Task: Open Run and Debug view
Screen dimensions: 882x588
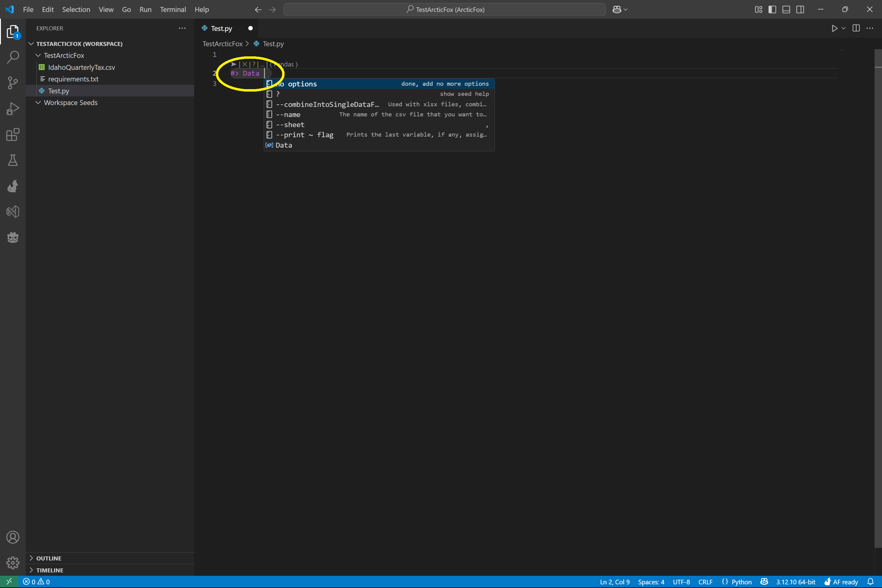Action: pyautogui.click(x=13, y=109)
